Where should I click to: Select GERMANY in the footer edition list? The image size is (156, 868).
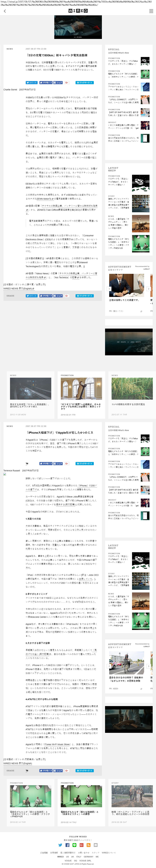88,857
